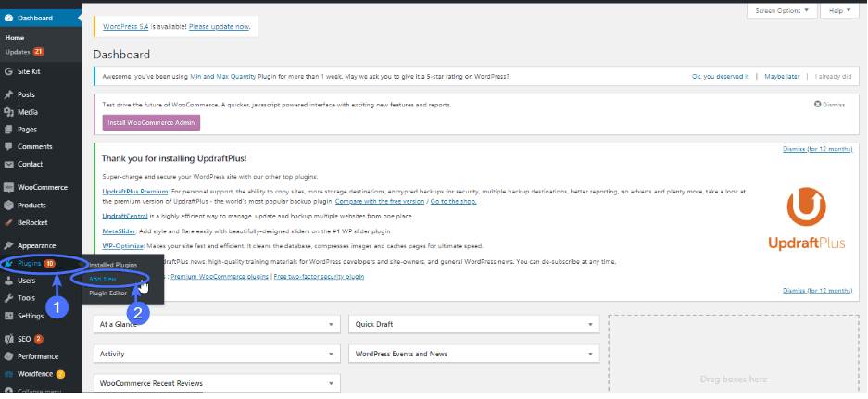Viewport: 868px width, 399px height.
Task: Go to Home under Dashboard
Action: click(15, 38)
